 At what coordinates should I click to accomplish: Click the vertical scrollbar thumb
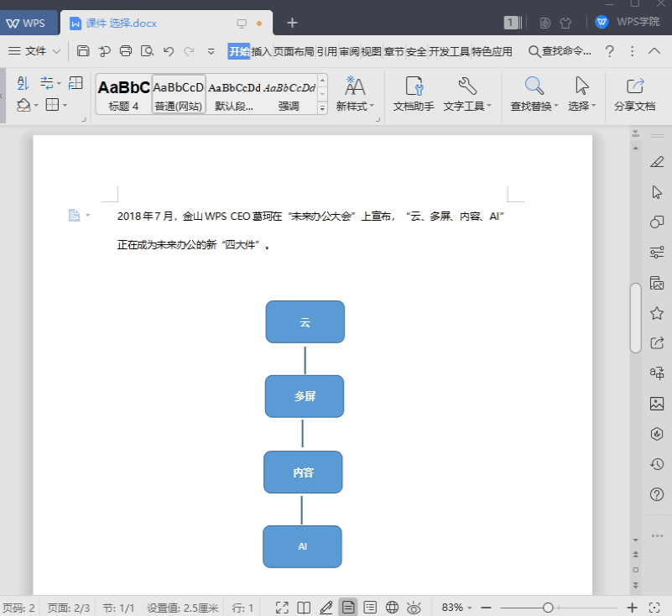pyautogui.click(x=636, y=317)
